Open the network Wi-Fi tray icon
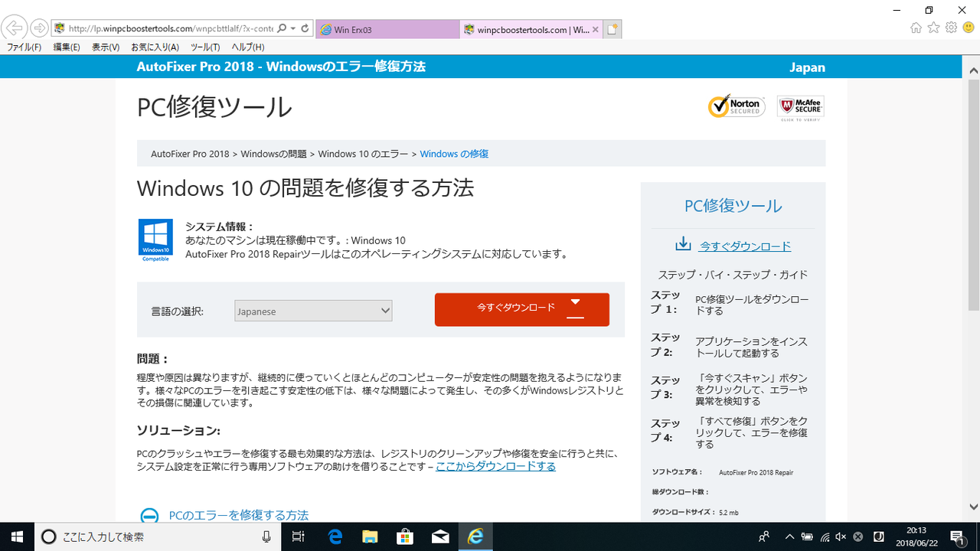Viewport: 980px width, 551px height. point(824,536)
